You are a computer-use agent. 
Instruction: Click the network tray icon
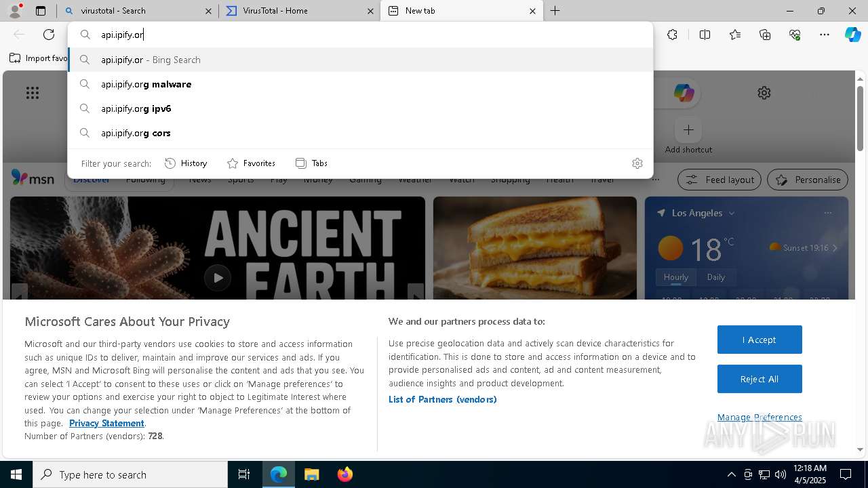click(764, 474)
